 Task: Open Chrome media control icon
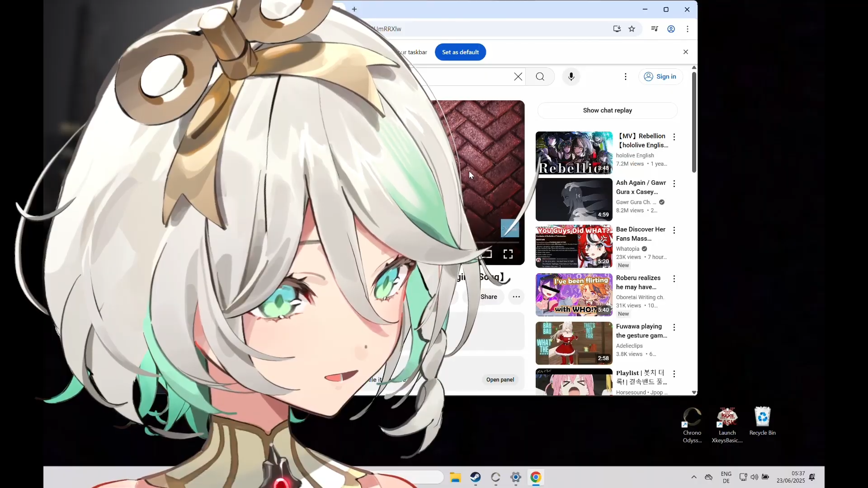pos(654,29)
